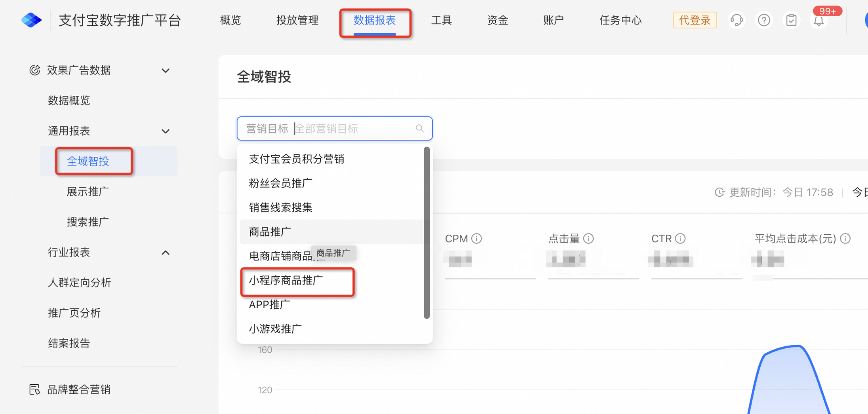The image size is (868, 414).
Task: Open 品牌整合营销 section
Action: click(x=79, y=389)
